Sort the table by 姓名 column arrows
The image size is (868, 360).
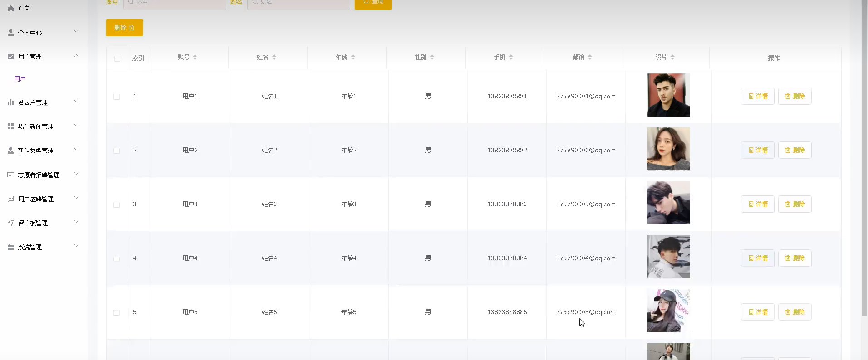[274, 57]
